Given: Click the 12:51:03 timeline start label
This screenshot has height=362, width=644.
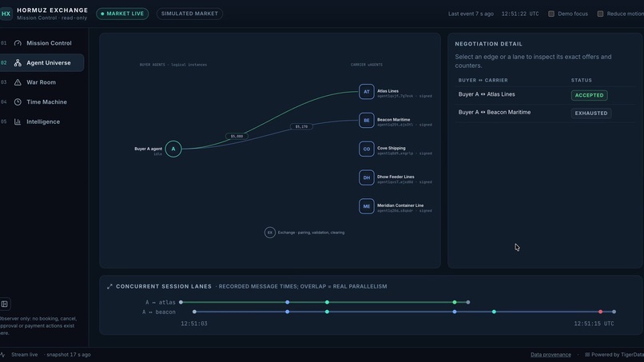Looking at the screenshot, I should (x=194, y=324).
